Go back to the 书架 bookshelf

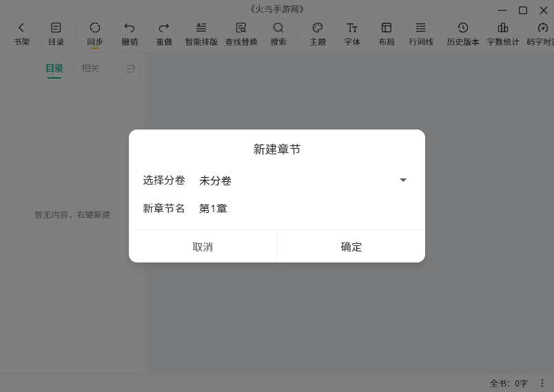coord(21,34)
